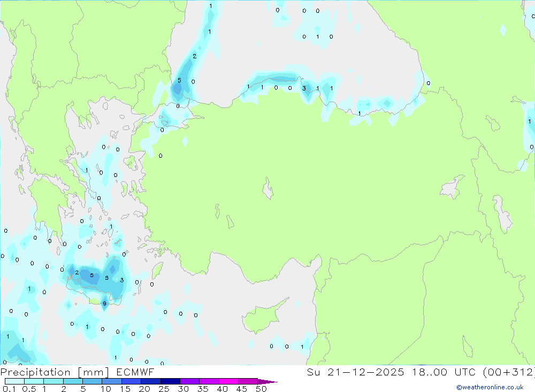The width and height of the screenshot is (535, 392).
Task: Click the 40–45 mm magenta legend swatch
Action: click(x=228, y=381)
